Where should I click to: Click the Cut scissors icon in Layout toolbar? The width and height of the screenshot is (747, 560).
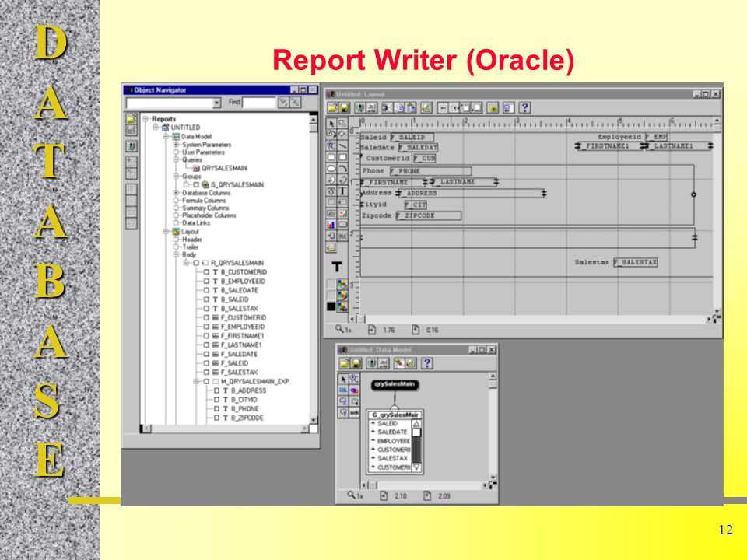[x=388, y=107]
